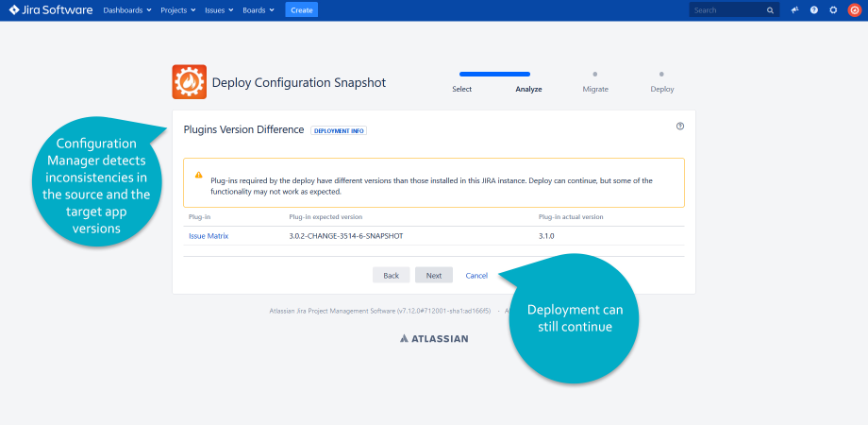Click the Back button
This screenshot has width=868, height=425.
392,276
